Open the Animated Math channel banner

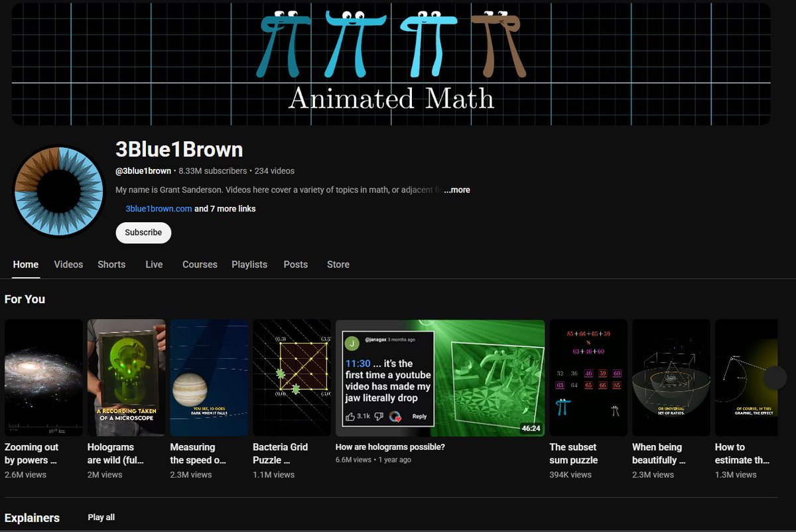(x=391, y=64)
